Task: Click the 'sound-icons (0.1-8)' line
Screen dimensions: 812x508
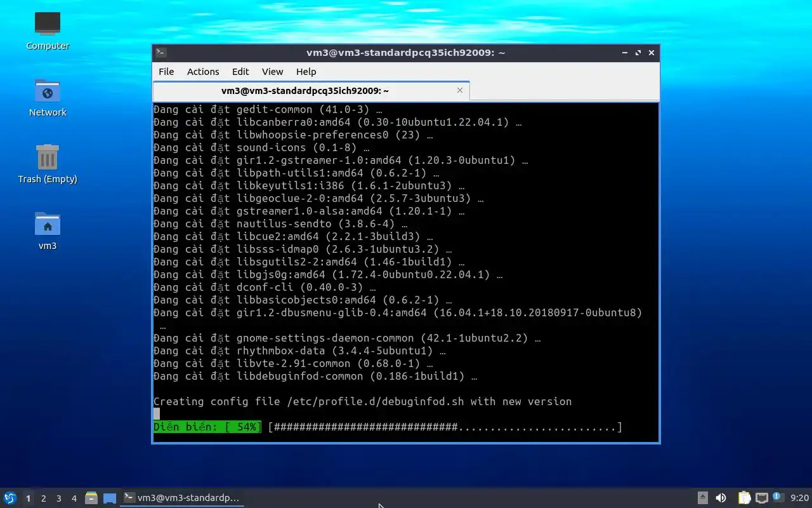Action: (261, 147)
